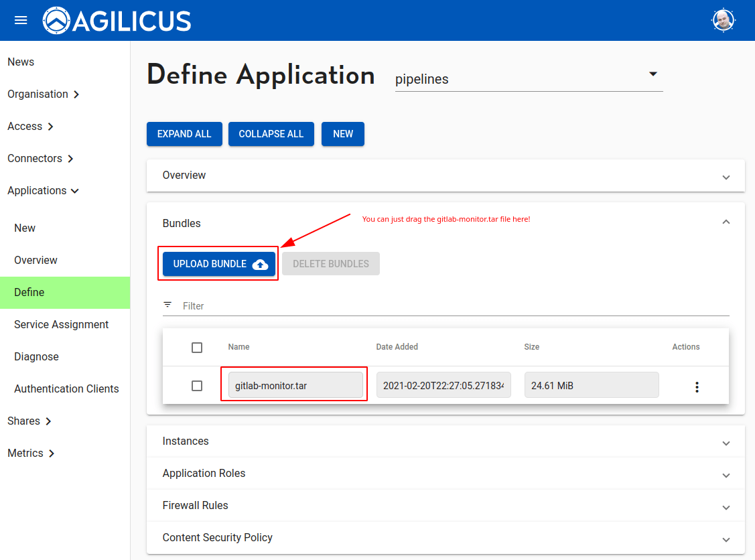Select all bundles with the header checkbox
Screen dimensions: 755x560
[x=197, y=348]
